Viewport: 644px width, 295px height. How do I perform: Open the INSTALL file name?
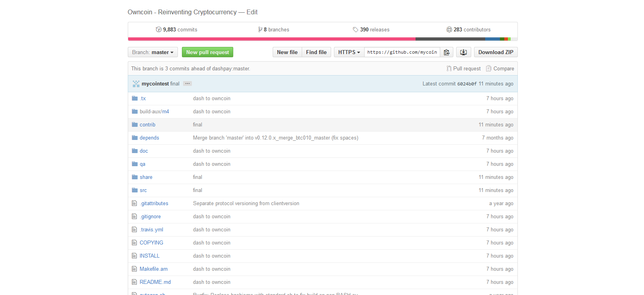[150, 256]
